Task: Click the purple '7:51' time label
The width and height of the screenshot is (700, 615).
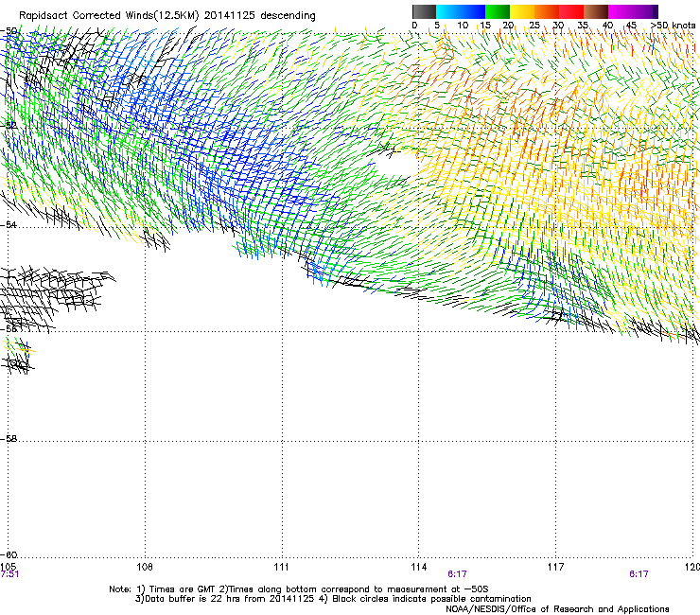Action: [9, 574]
